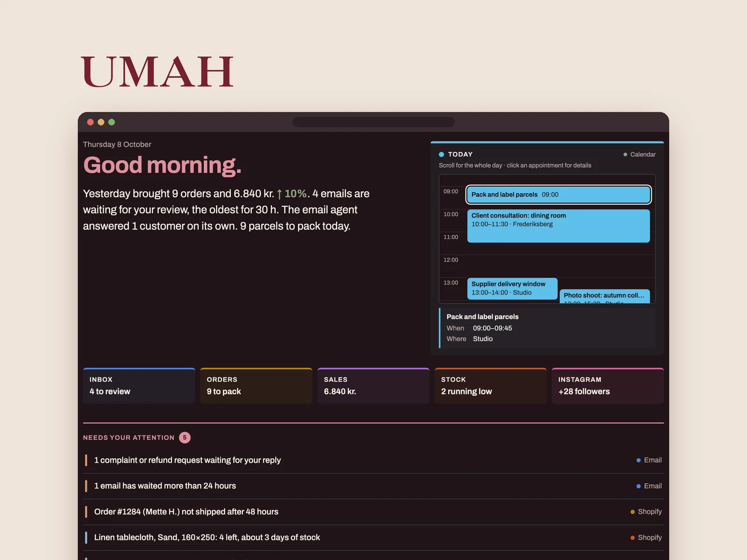Click the red window close dot
The height and width of the screenshot is (560, 747).
pyautogui.click(x=91, y=122)
